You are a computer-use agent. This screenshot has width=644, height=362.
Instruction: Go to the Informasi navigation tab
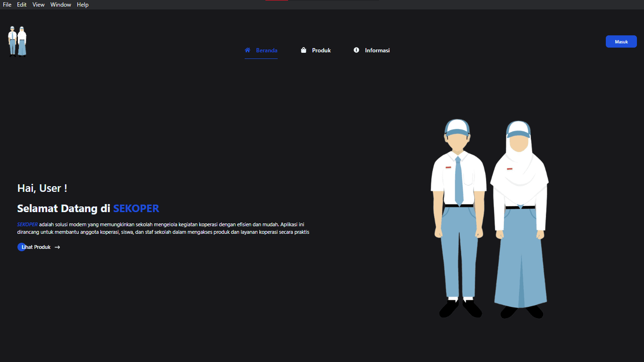coord(377,50)
